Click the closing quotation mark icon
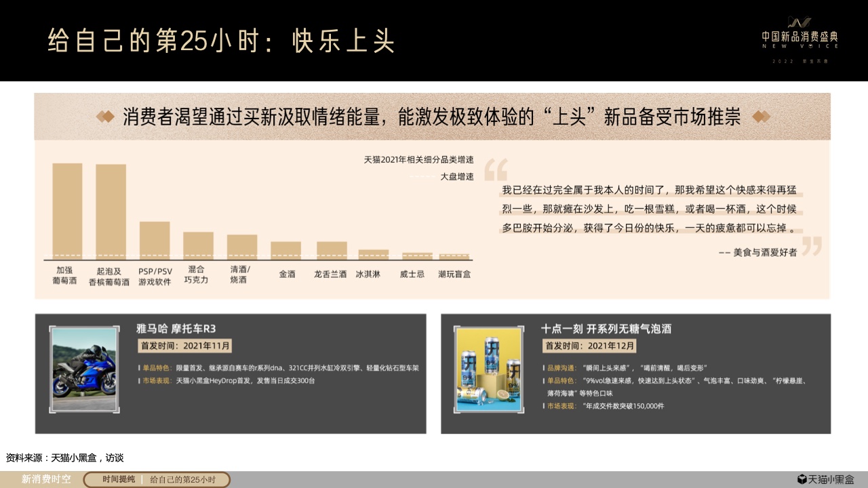The height and width of the screenshot is (488, 868). (812, 245)
